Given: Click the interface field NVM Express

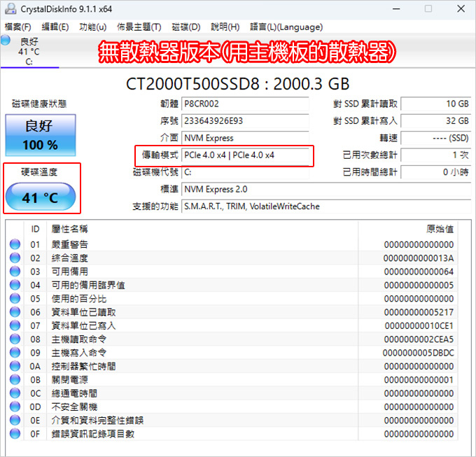Looking at the screenshot, I should point(245,138).
